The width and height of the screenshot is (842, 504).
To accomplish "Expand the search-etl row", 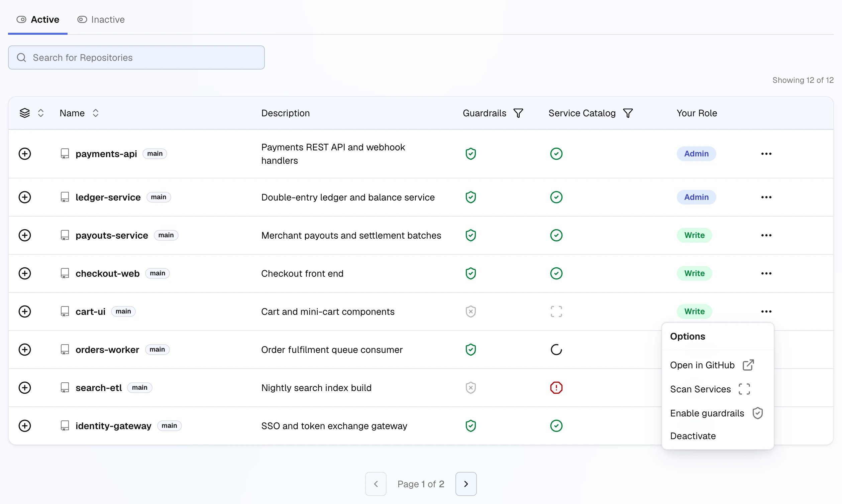I will click(x=24, y=387).
